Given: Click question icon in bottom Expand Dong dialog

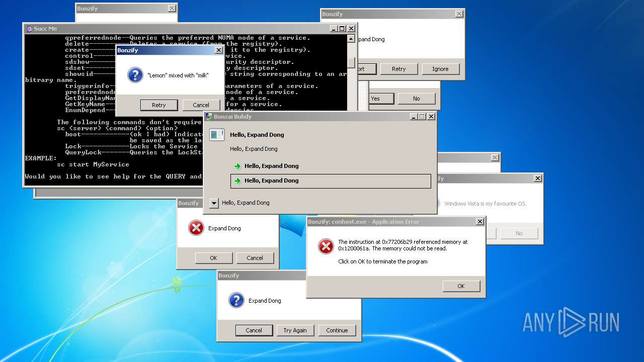Looking at the screenshot, I should coord(236,300).
